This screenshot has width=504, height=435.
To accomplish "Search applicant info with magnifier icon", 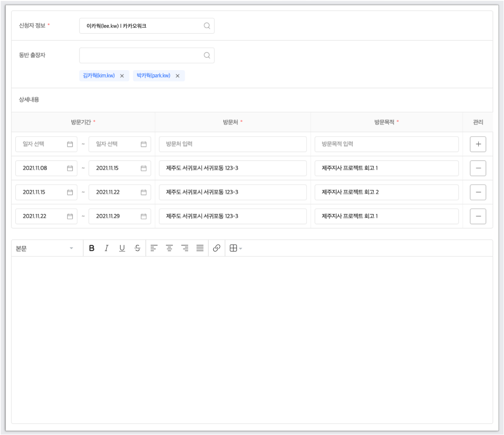I will pos(207,26).
